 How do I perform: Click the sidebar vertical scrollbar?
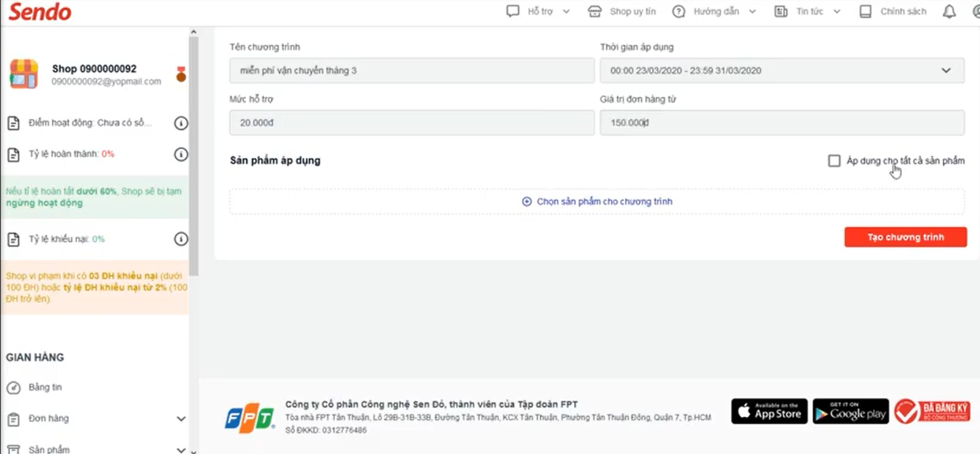194,153
